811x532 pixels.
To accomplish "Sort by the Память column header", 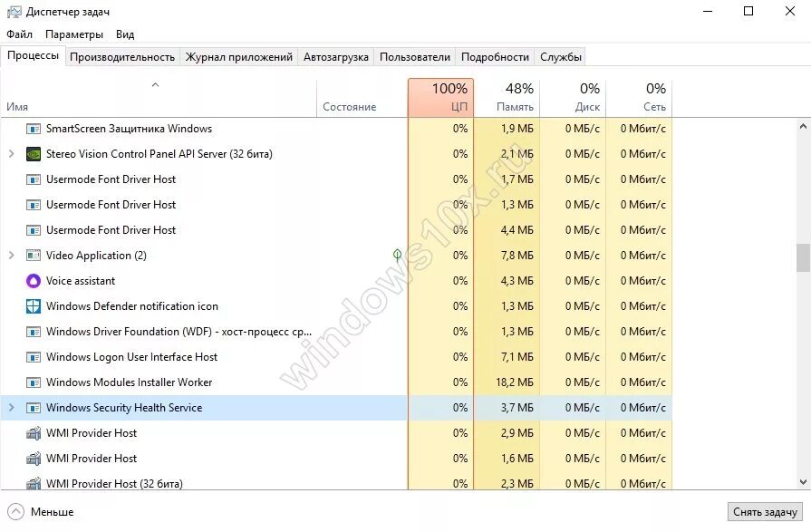I will coord(507,97).
